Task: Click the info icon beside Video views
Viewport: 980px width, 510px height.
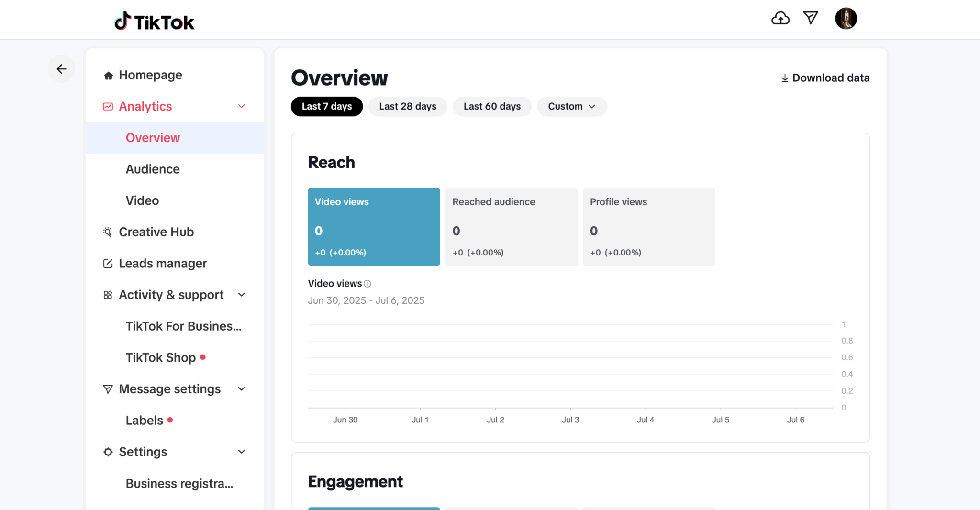Action: click(x=367, y=284)
